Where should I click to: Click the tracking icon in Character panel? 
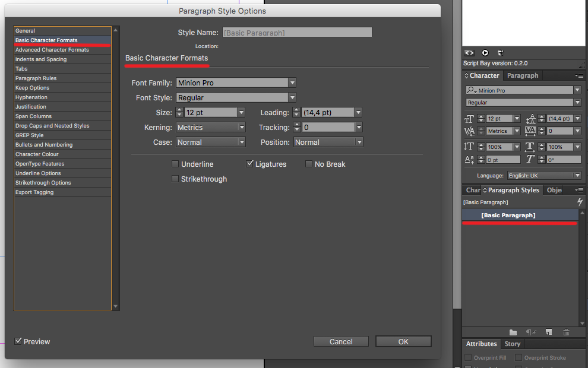[x=530, y=131]
